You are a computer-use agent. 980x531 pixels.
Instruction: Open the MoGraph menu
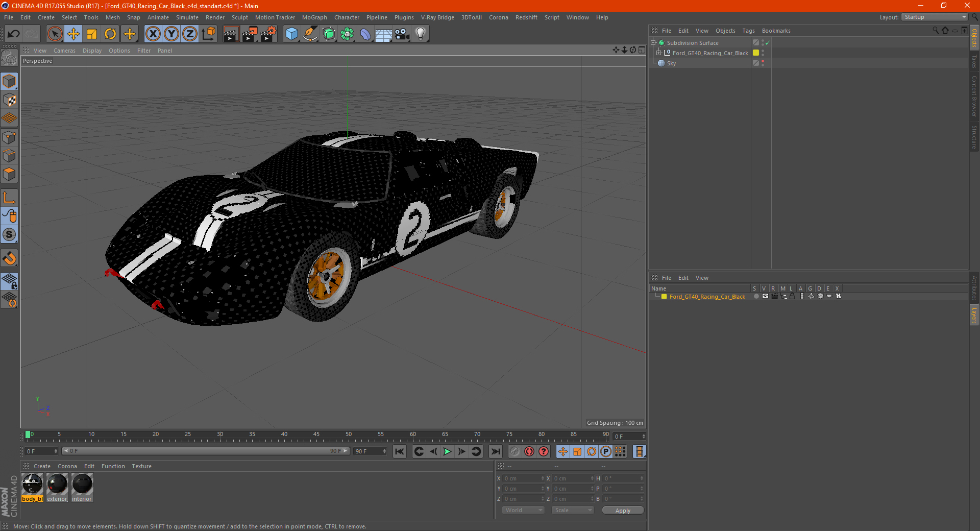(314, 17)
